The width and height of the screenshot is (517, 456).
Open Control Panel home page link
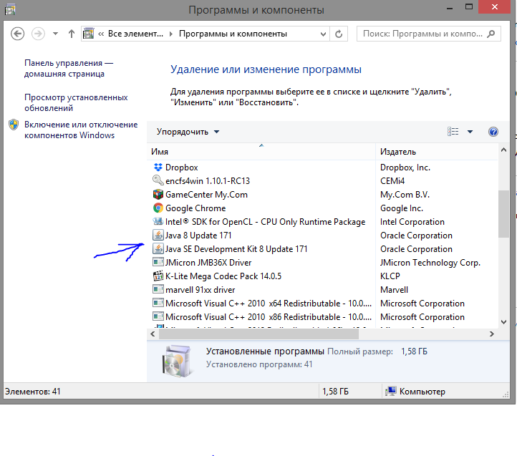pos(69,68)
